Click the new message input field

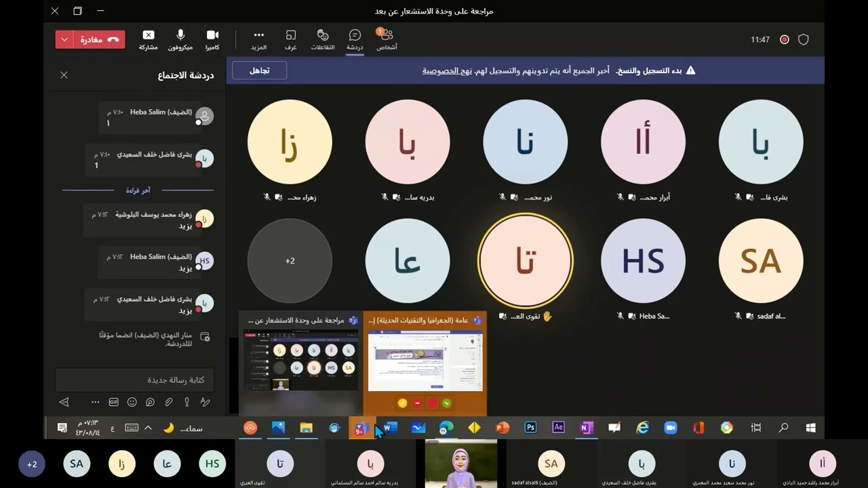(x=134, y=380)
